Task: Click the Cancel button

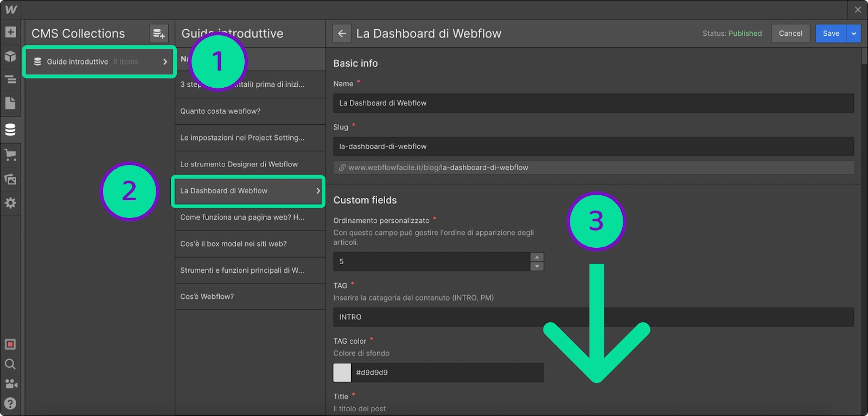Action: 790,34
